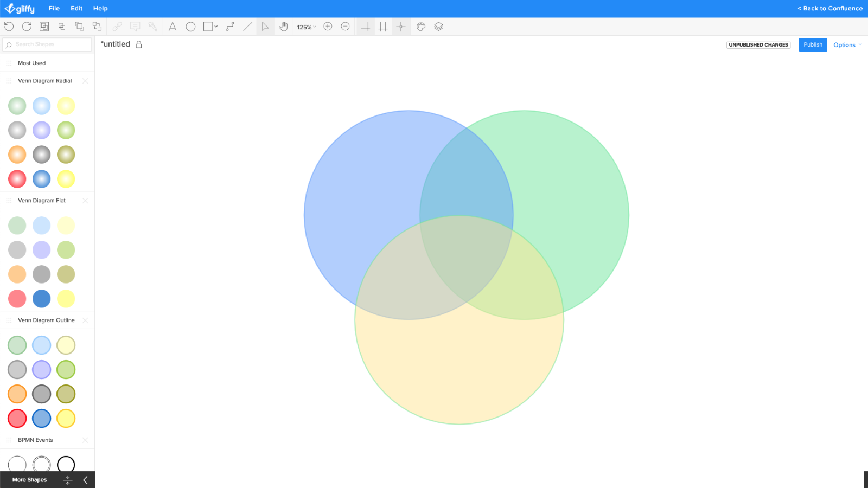The width and height of the screenshot is (868, 488).
Task: Click the Publish button
Action: point(813,44)
